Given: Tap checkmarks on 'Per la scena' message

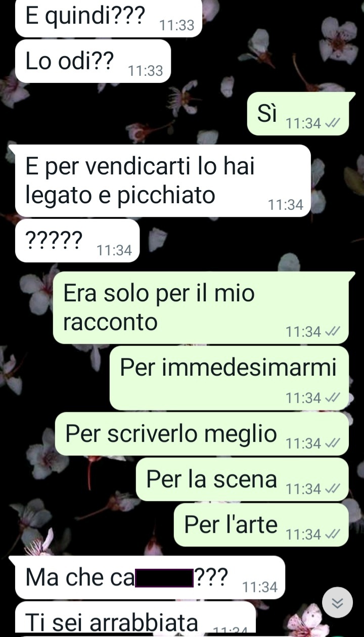Looking at the screenshot, I should (x=332, y=488).
